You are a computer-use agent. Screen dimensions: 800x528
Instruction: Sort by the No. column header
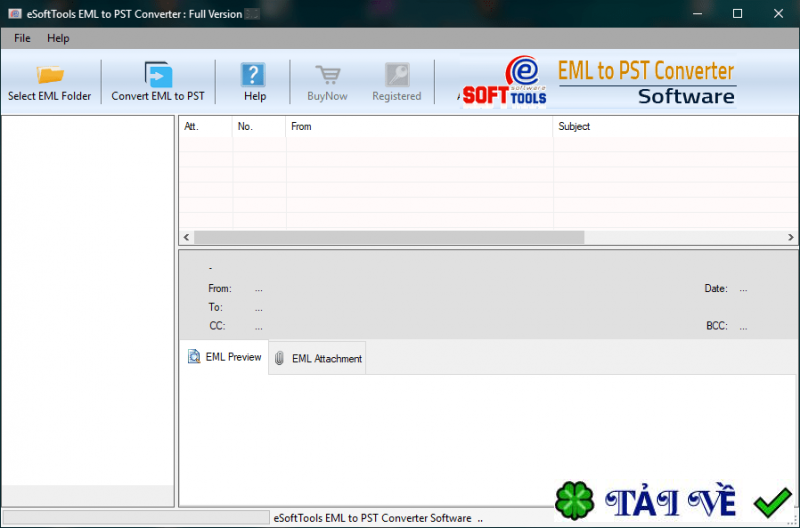click(x=259, y=127)
